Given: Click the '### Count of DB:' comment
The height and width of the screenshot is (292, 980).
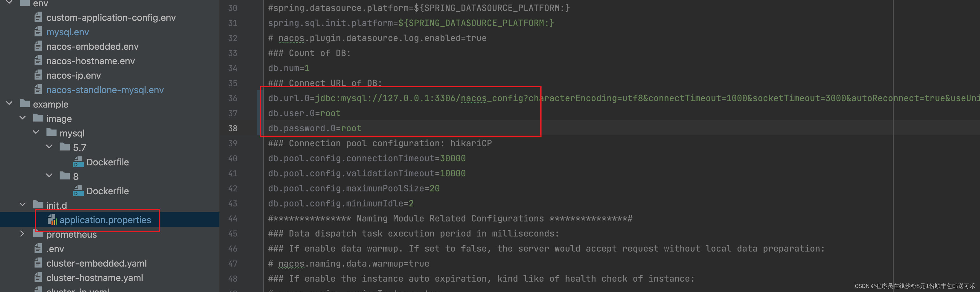Looking at the screenshot, I should click(x=309, y=53).
